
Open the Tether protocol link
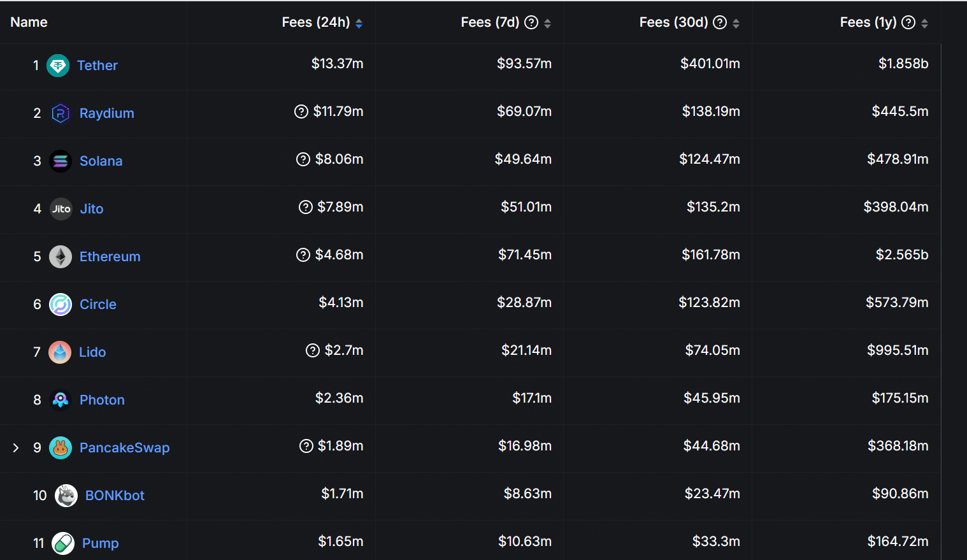[x=97, y=66]
